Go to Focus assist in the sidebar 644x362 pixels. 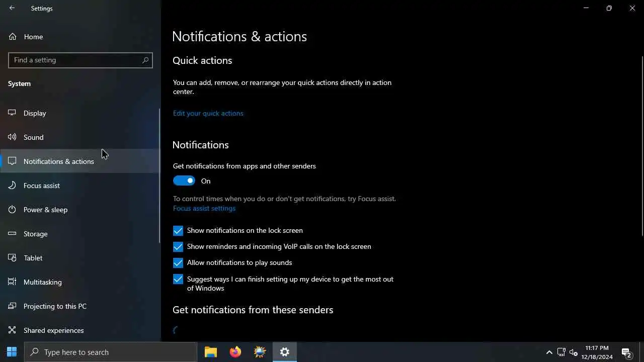pyautogui.click(x=80, y=186)
